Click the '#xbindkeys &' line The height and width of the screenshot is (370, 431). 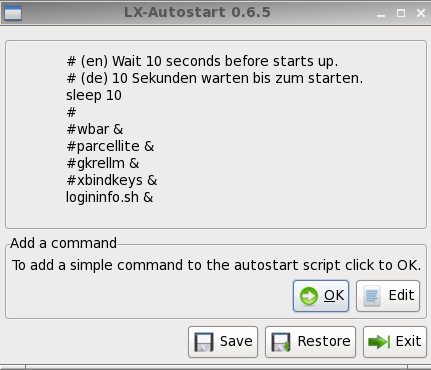111,180
